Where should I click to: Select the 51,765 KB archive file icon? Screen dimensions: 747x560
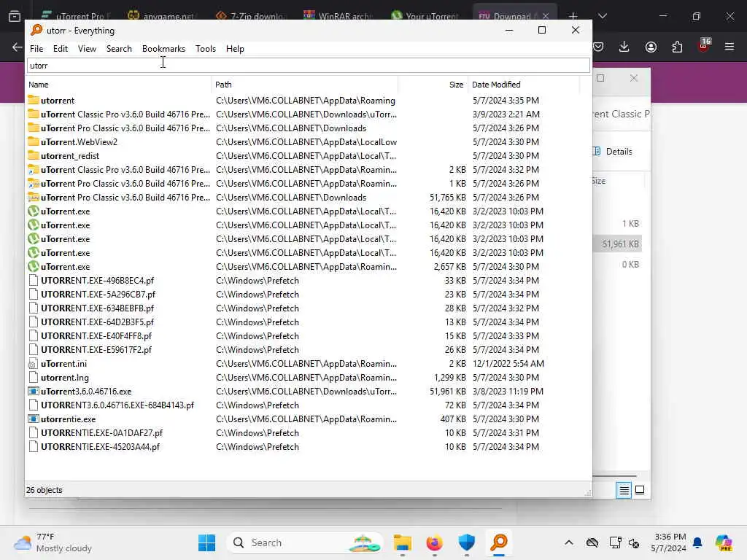tap(34, 197)
